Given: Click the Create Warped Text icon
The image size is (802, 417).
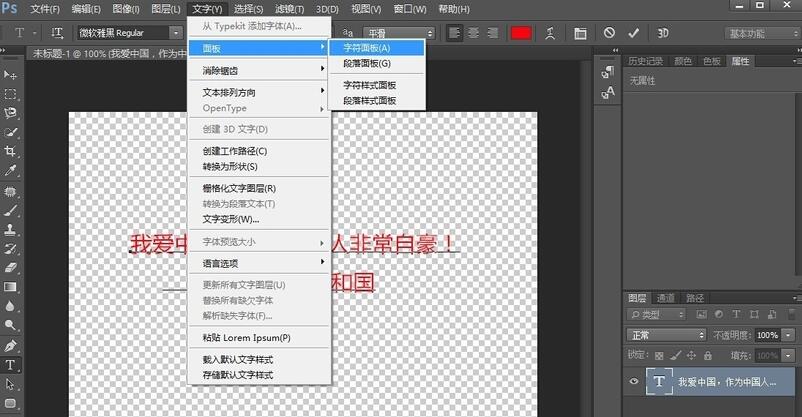Looking at the screenshot, I should [550, 33].
